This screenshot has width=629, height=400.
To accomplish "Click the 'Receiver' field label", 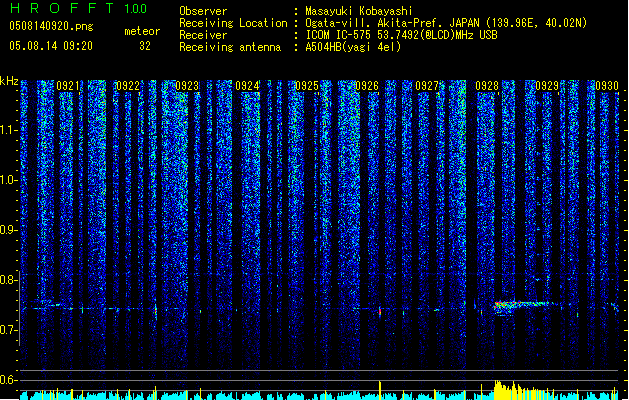I will (203, 35).
